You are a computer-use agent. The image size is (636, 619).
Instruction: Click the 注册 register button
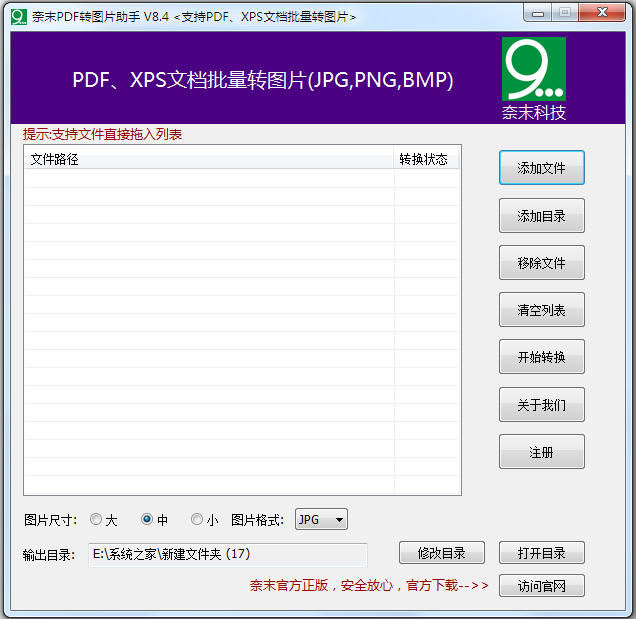[541, 451]
